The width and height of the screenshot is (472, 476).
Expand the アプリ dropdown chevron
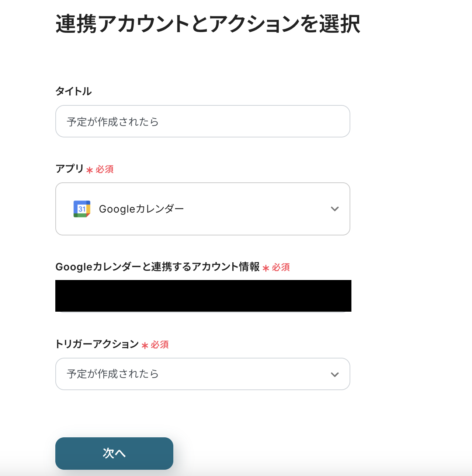[334, 209]
